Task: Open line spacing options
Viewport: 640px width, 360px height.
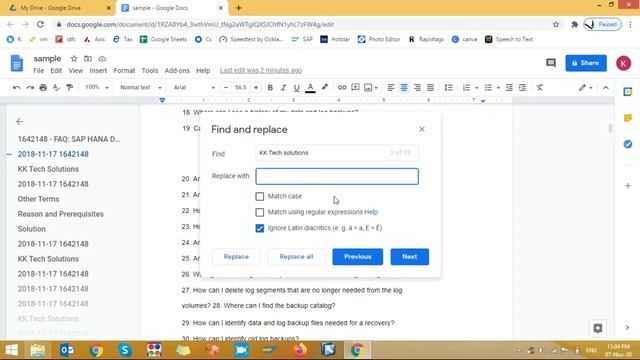Action: tap(449, 87)
